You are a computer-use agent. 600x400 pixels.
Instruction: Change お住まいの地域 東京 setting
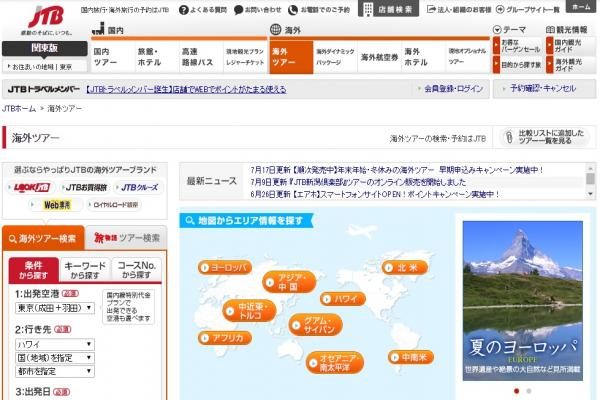tap(44, 67)
